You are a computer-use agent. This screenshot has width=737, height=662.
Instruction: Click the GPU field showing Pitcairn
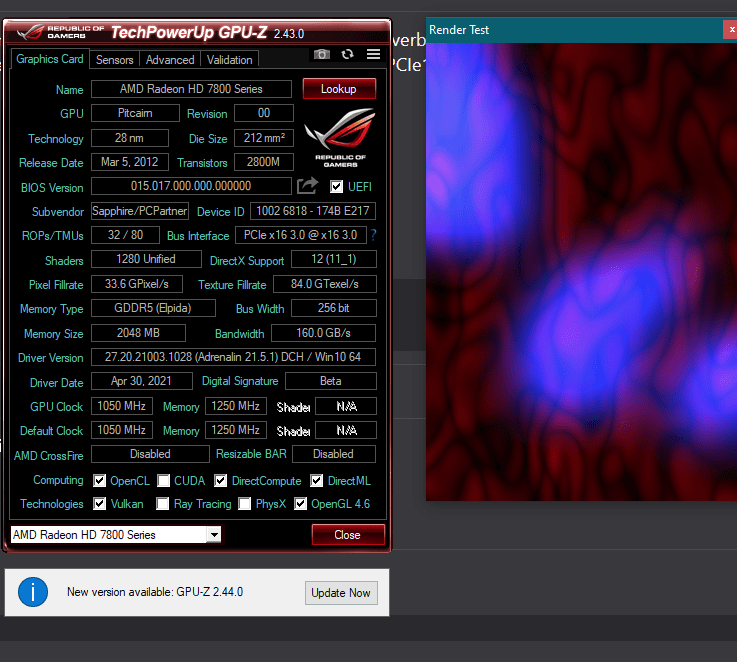135,113
